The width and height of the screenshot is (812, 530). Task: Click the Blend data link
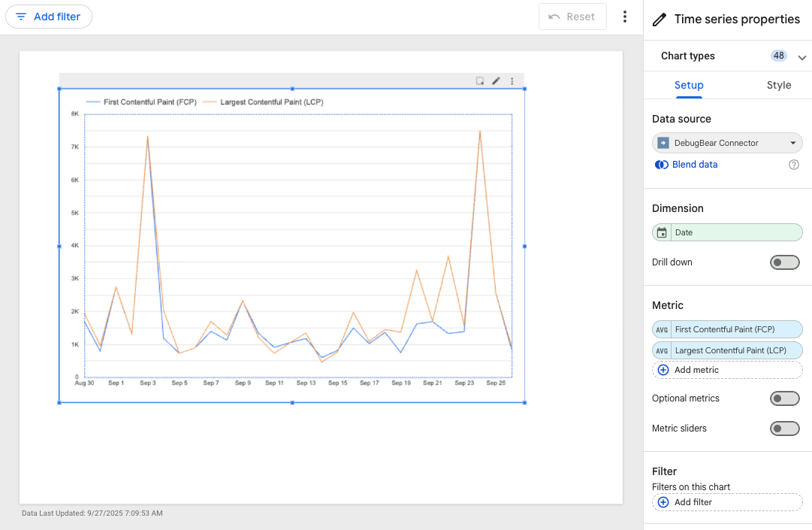pos(695,165)
